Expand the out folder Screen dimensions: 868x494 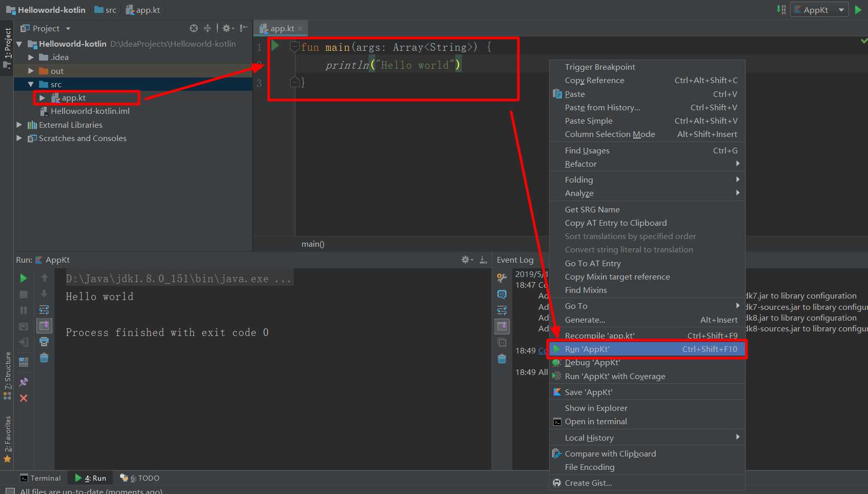tap(31, 71)
